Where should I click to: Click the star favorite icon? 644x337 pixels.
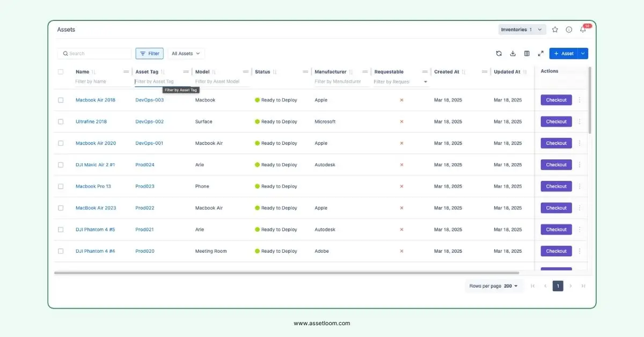[x=555, y=30]
